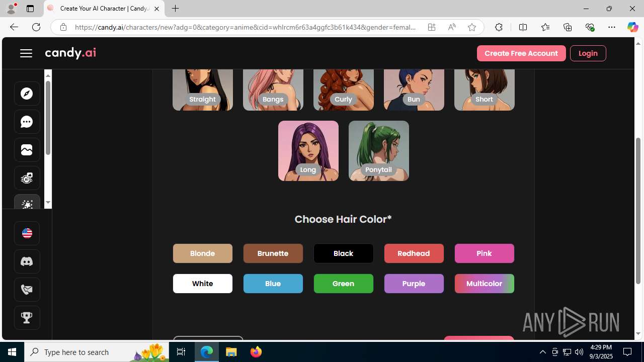The height and width of the screenshot is (362, 644).
Task: Open File Explorer from taskbar
Action: (231, 352)
